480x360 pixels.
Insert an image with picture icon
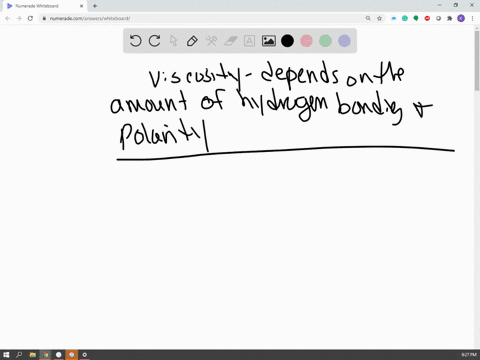point(268,41)
